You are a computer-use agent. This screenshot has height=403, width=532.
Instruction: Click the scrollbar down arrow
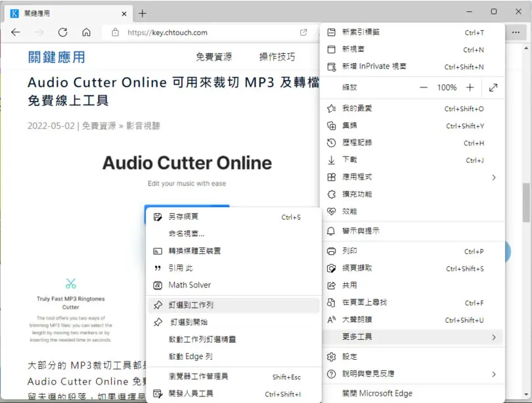click(526, 394)
